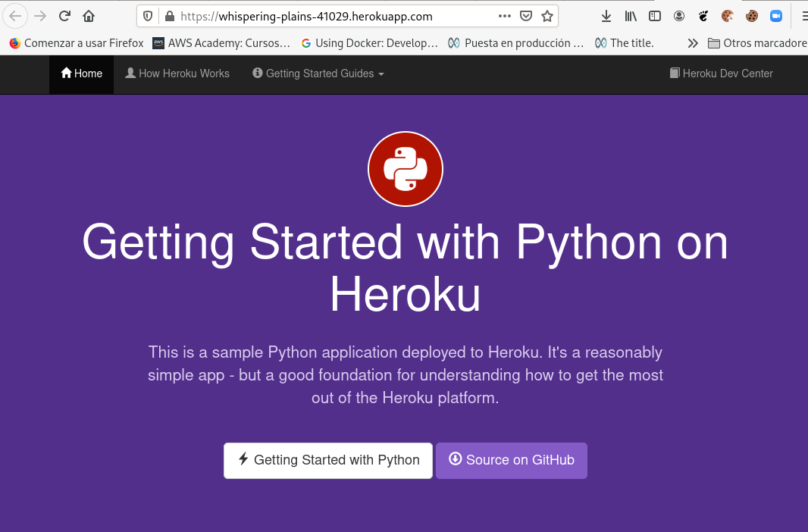
Task: Bookmark this page with the star
Action: tap(546, 16)
